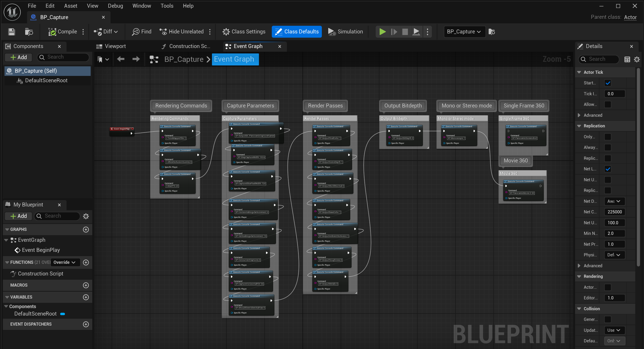
Task: Toggle the Start with Tick Enabled checkbox
Action: [x=608, y=83]
